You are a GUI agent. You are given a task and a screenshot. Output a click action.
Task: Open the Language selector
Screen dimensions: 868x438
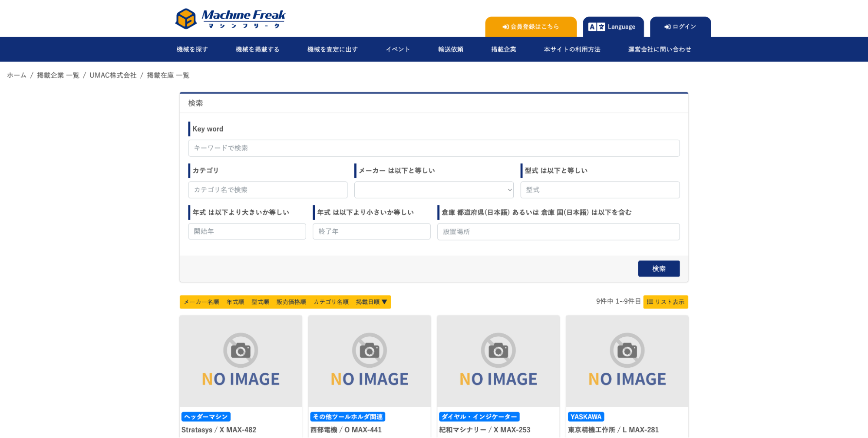click(612, 27)
